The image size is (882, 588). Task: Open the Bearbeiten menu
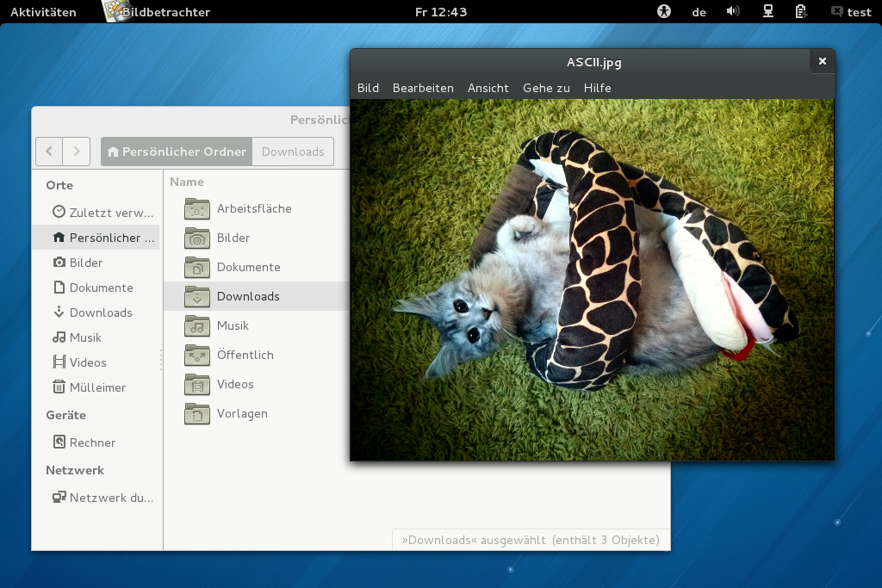click(423, 88)
